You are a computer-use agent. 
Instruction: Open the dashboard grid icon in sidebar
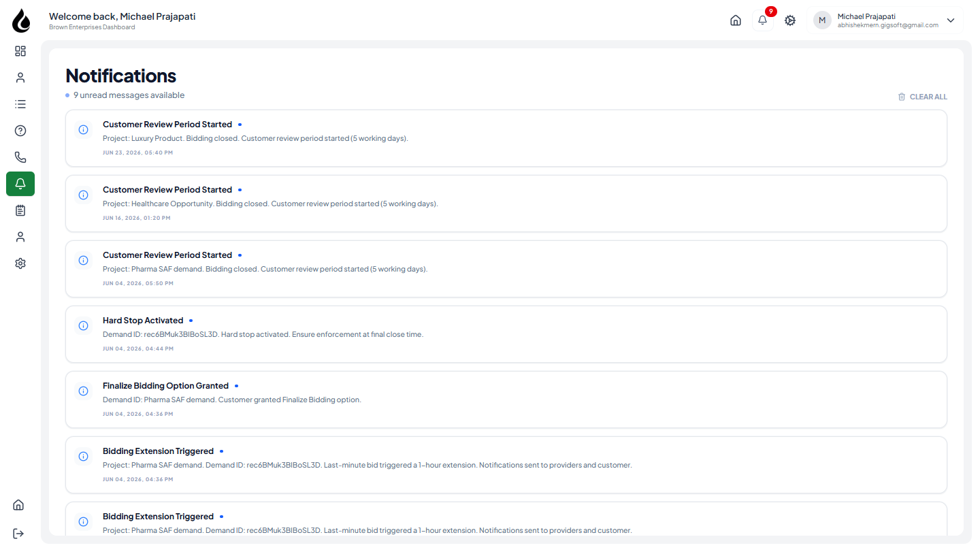point(20,51)
